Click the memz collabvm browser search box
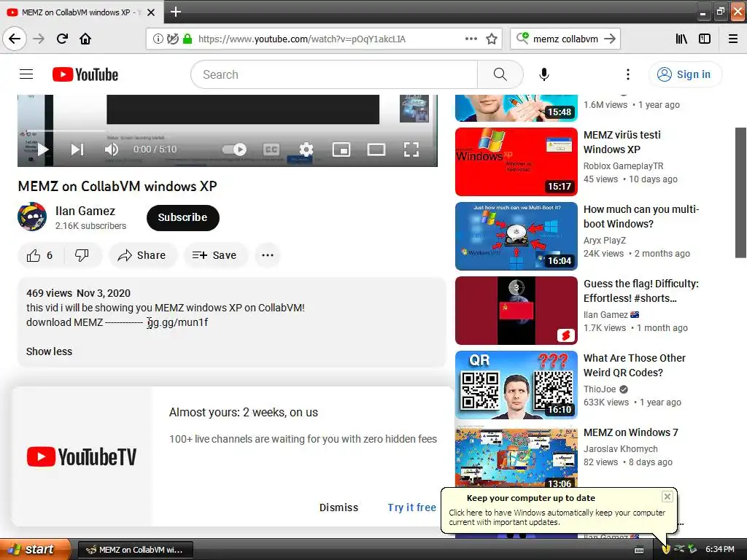 [x=565, y=39]
